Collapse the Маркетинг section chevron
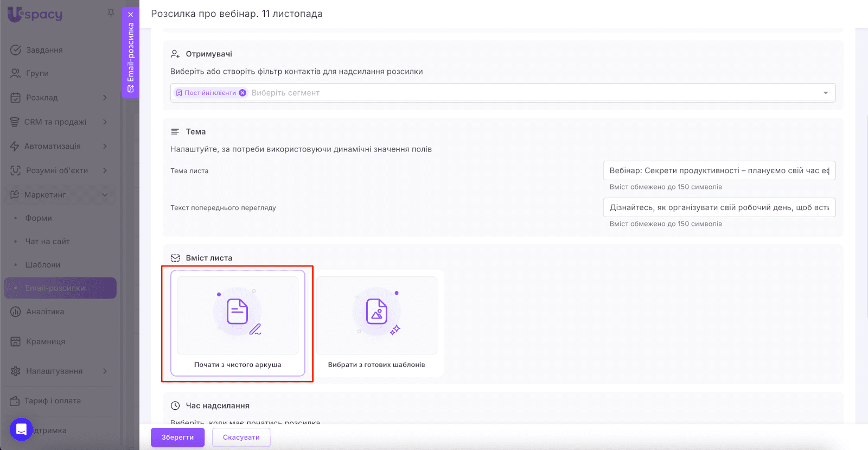Image resolution: width=868 pixels, height=450 pixels. pos(105,195)
